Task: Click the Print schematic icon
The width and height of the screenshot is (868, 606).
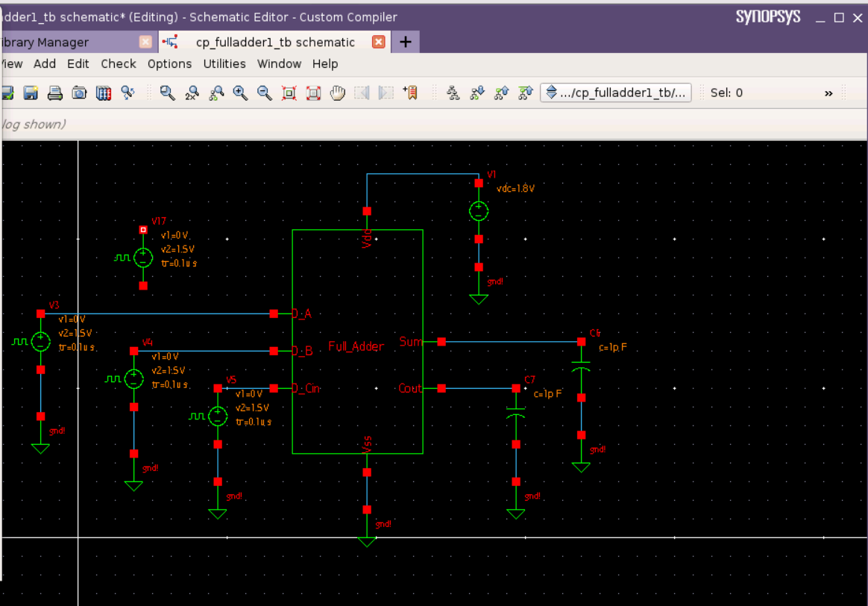Action: pos(54,93)
